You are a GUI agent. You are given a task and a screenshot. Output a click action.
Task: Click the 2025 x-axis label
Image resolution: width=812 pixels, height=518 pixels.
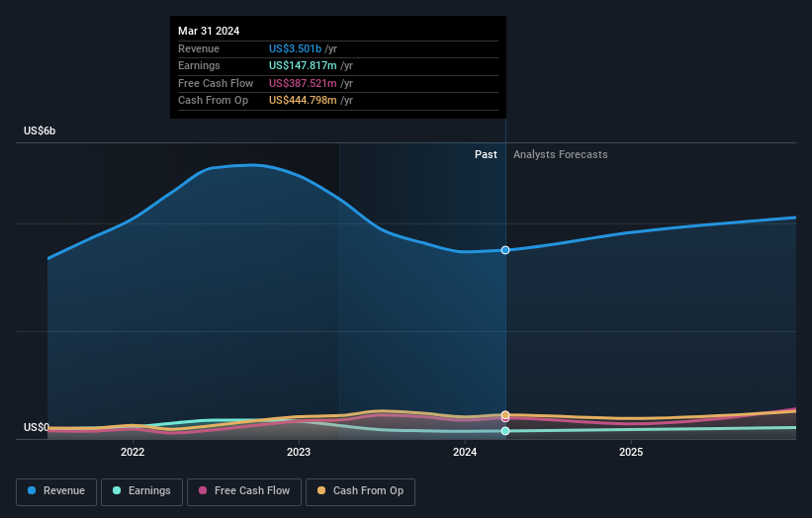click(x=631, y=453)
